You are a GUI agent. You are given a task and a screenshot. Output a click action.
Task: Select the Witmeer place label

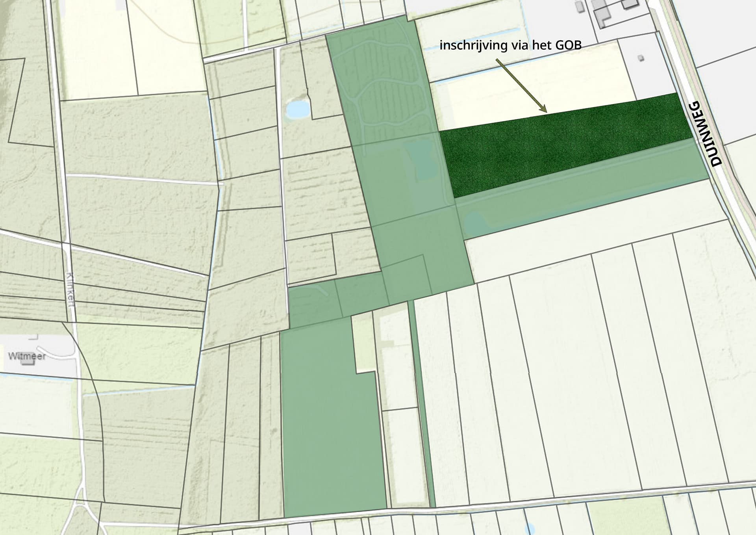point(27,356)
